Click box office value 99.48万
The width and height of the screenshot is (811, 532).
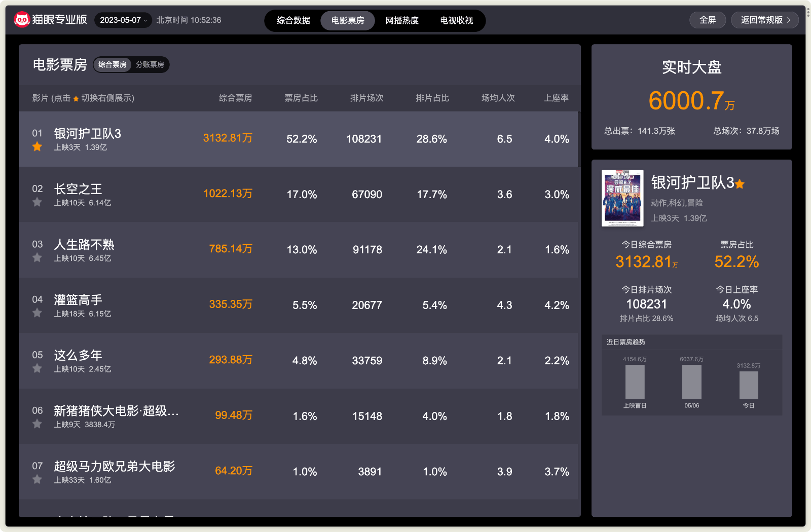tap(234, 415)
